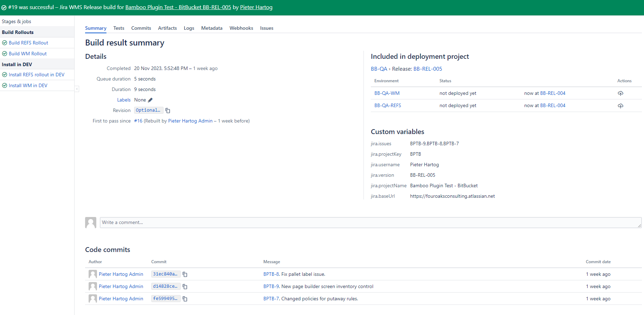Select the jira.issues value BPTB-9,BPTB-8,BPTB-7

[434, 143]
